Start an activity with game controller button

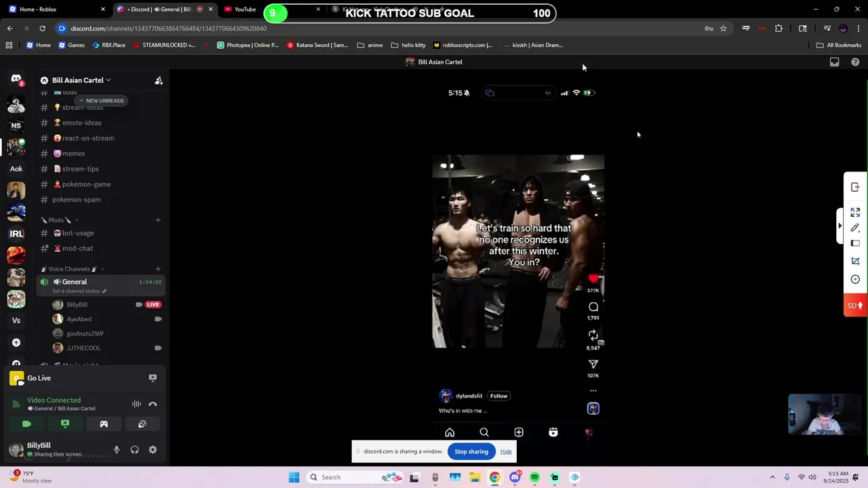104,424
